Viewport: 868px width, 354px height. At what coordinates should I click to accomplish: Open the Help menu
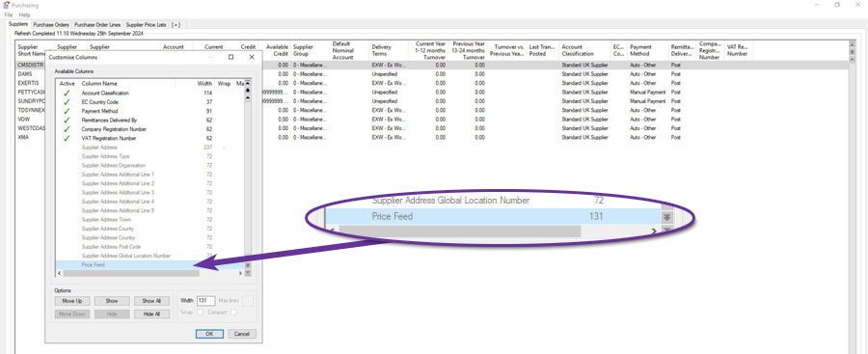click(x=24, y=15)
